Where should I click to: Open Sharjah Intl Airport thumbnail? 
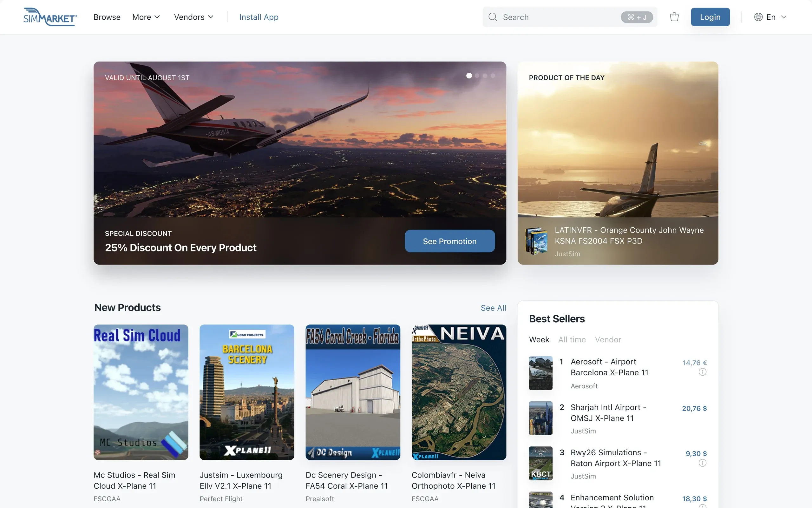click(540, 418)
